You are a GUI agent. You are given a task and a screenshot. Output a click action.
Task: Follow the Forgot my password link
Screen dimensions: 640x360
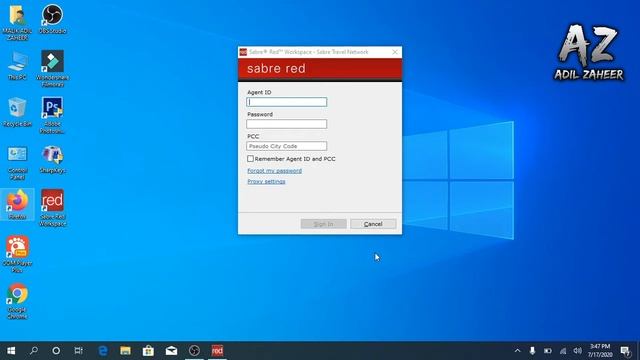[274, 171]
